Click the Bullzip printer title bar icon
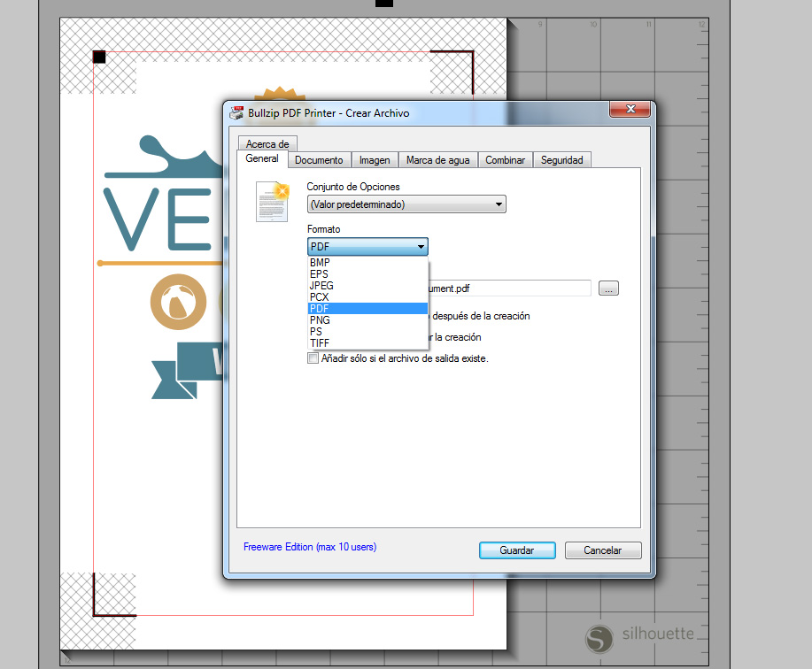The height and width of the screenshot is (669, 812). [x=236, y=112]
